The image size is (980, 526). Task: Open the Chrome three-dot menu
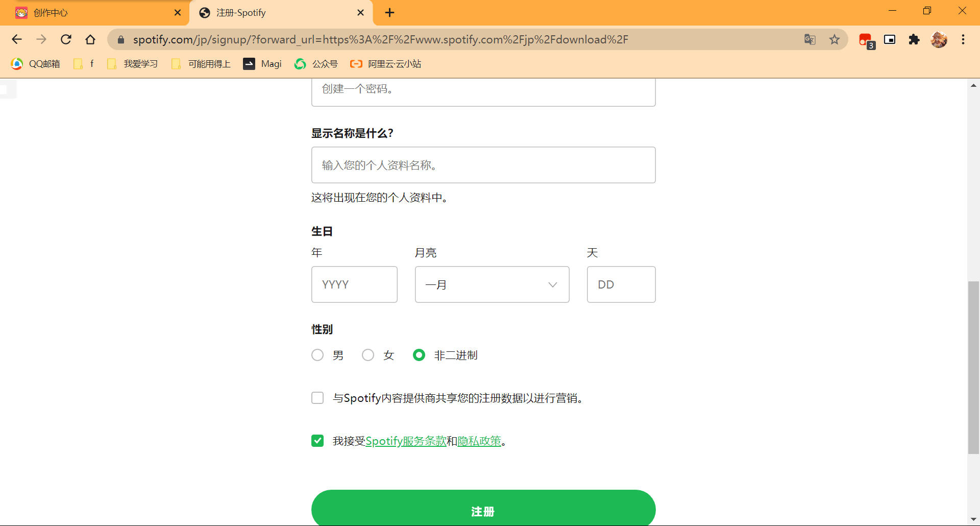[x=963, y=39]
